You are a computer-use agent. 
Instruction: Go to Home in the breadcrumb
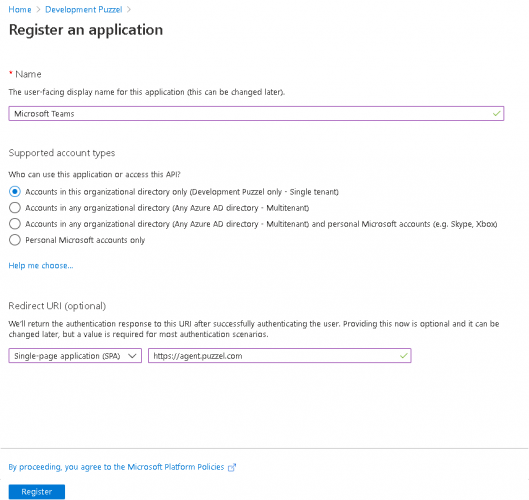tap(20, 9)
